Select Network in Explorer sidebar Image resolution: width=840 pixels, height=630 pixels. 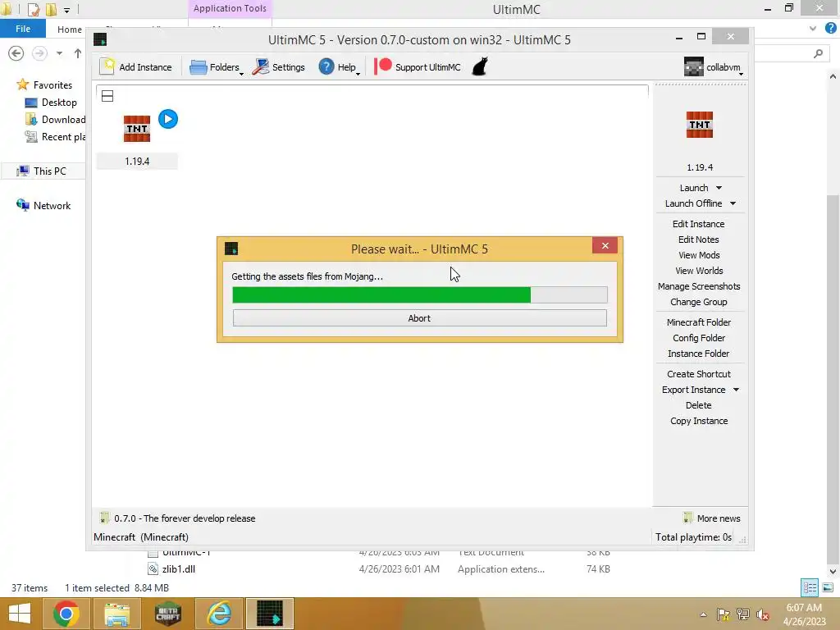point(44,205)
